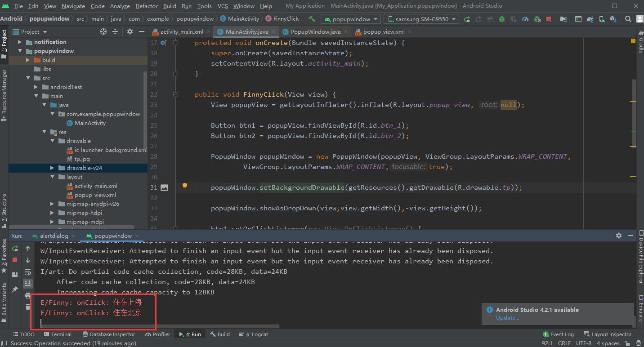
Task: Click the lightbulb quick-fix on line 31
Action: pos(184,186)
